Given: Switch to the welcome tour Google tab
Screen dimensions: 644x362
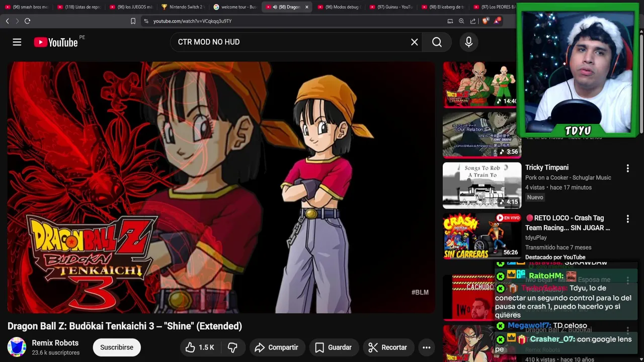Looking at the screenshot, I should coord(235,7).
